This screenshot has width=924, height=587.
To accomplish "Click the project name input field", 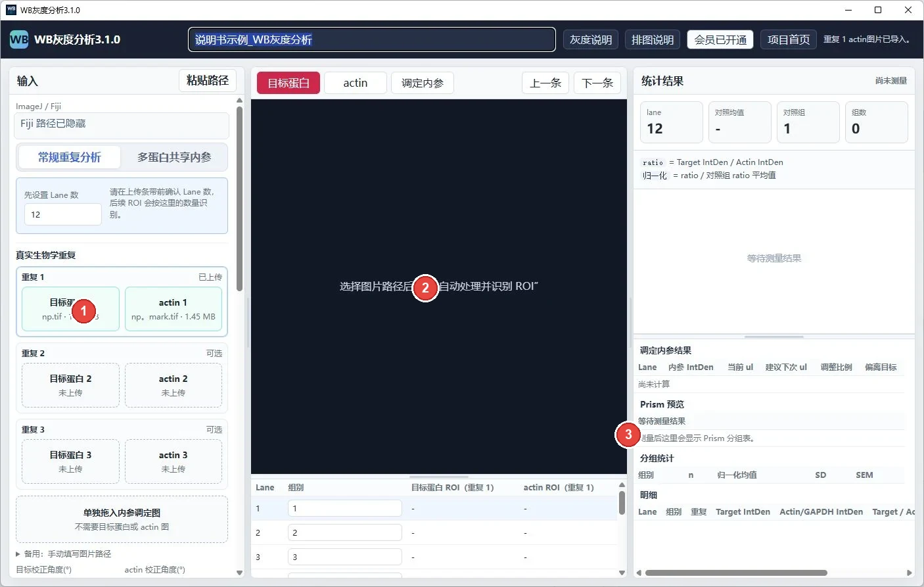I will click(372, 39).
